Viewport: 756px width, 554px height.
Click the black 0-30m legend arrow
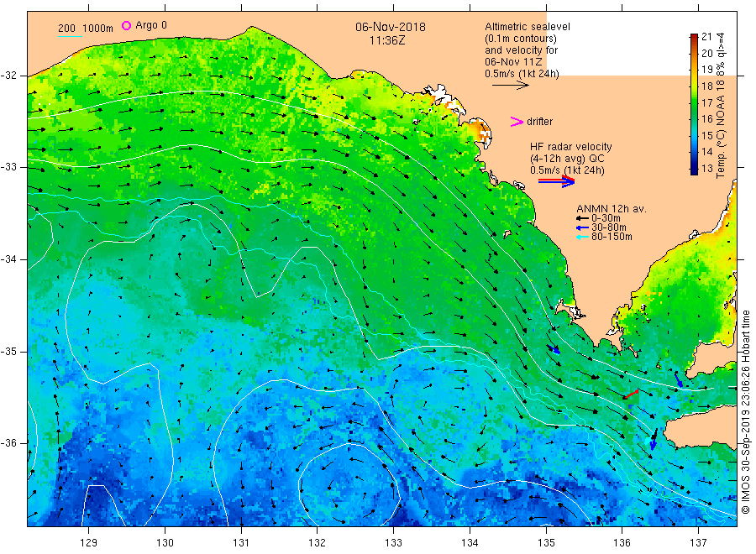[582, 218]
